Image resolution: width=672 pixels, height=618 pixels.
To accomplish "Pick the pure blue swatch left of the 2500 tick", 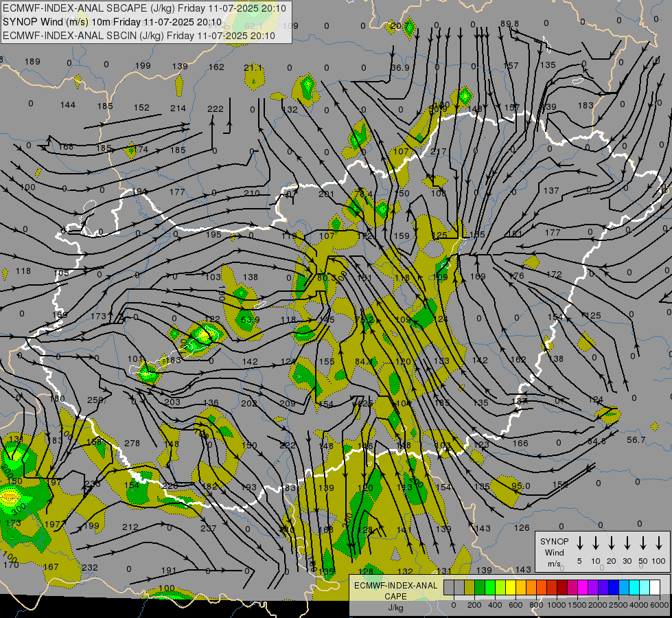I will 613,588.
